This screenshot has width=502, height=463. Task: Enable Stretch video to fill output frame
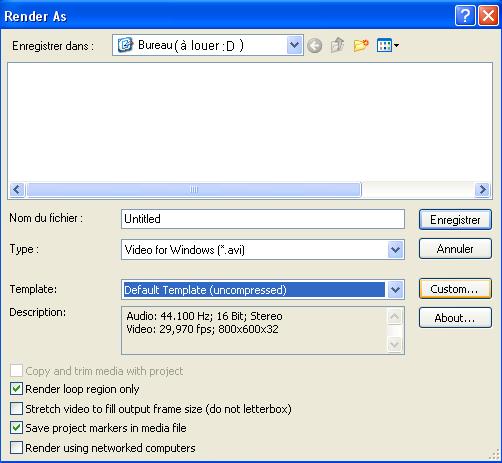16,408
